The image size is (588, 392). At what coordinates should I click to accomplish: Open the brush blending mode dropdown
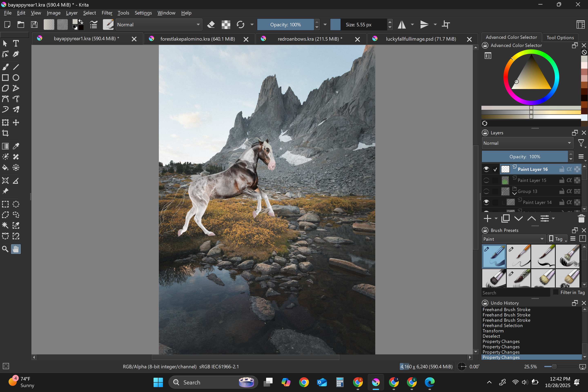pos(158,24)
